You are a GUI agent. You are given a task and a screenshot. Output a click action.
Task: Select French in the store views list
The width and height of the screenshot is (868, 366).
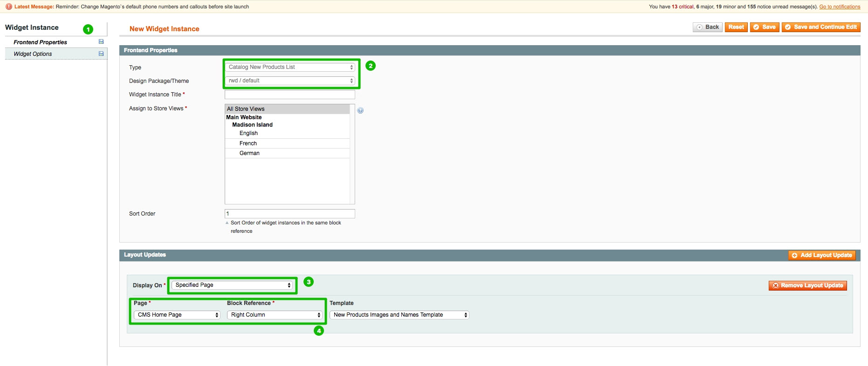point(248,143)
